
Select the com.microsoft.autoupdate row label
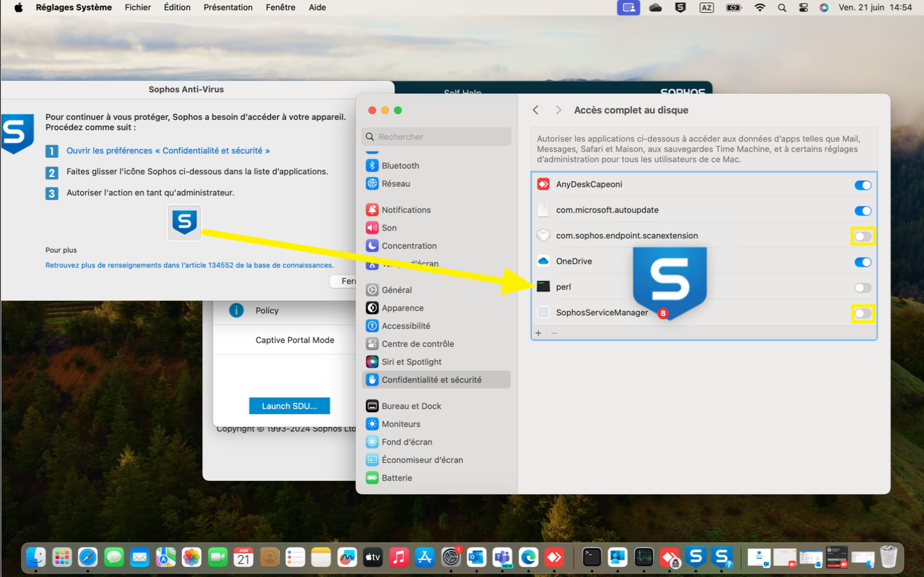[607, 210]
